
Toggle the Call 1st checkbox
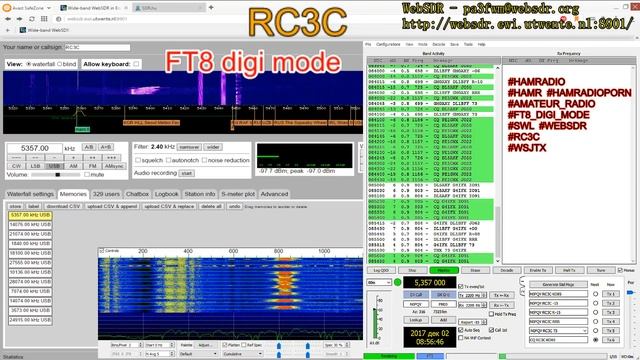click(x=491, y=330)
